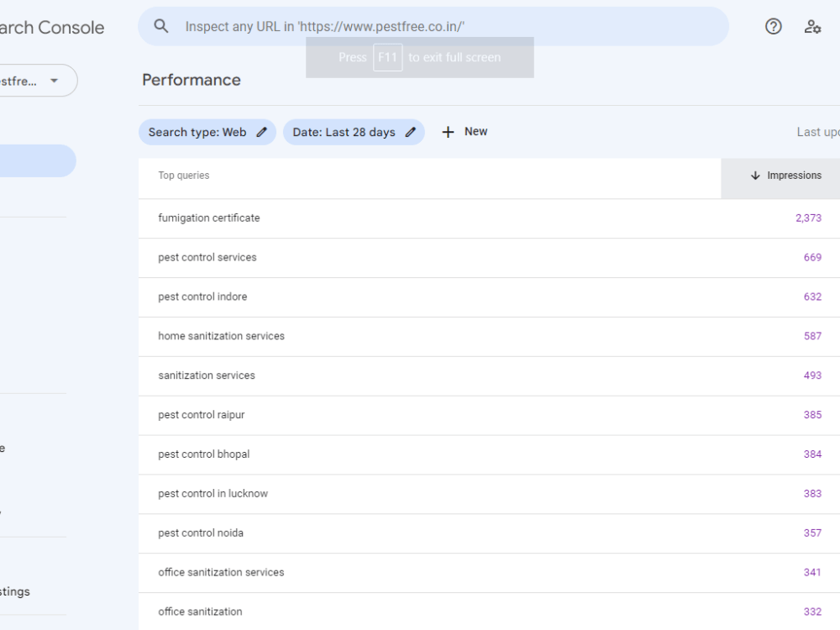Click 'office sanitization services' query row
This screenshot has width=840, height=630.
(x=489, y=573)
